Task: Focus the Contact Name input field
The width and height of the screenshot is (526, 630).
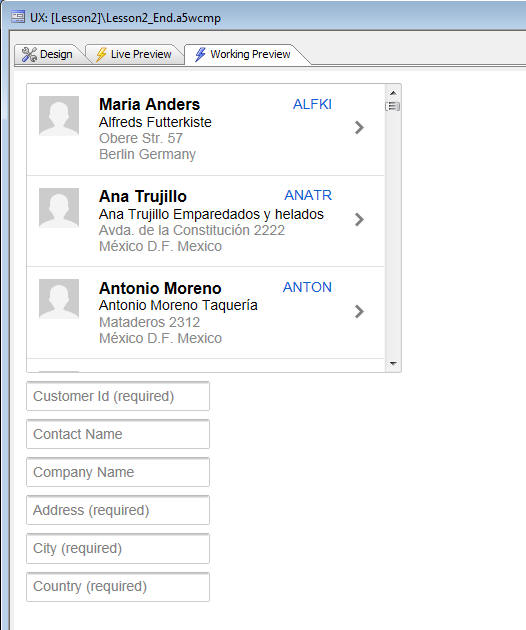Action: coord(118,434)
